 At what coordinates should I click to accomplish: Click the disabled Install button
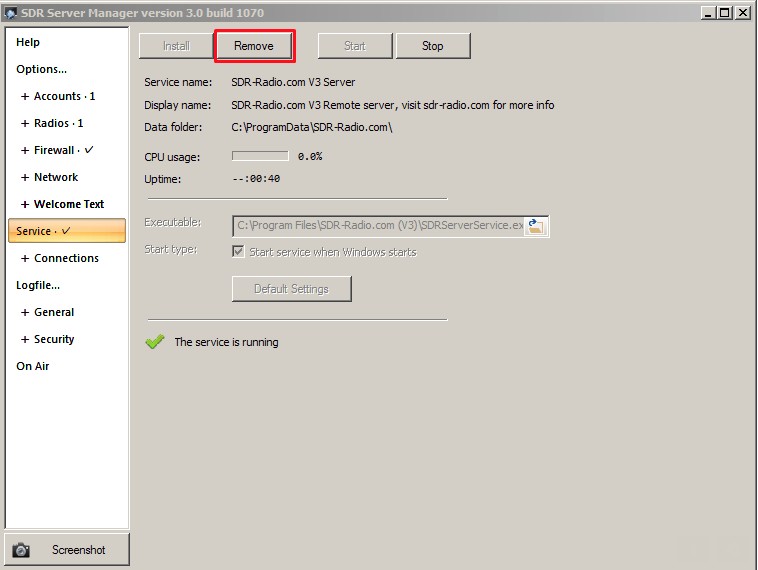tap(176, 46)
